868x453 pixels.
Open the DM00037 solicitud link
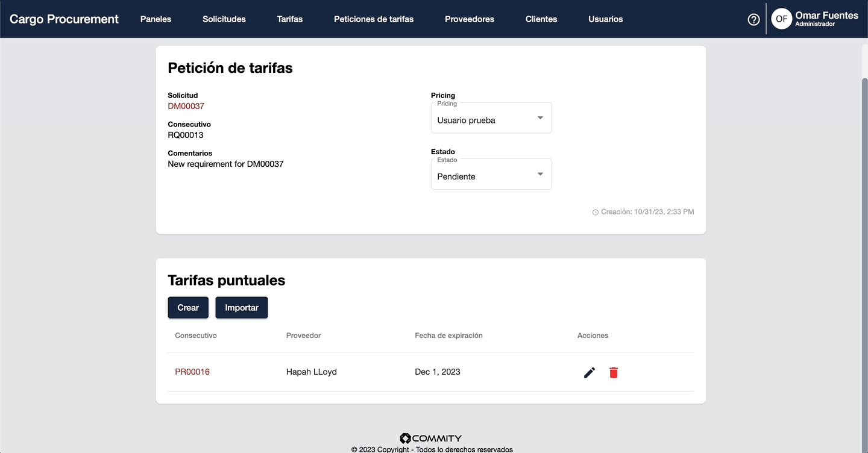[186, 106]
